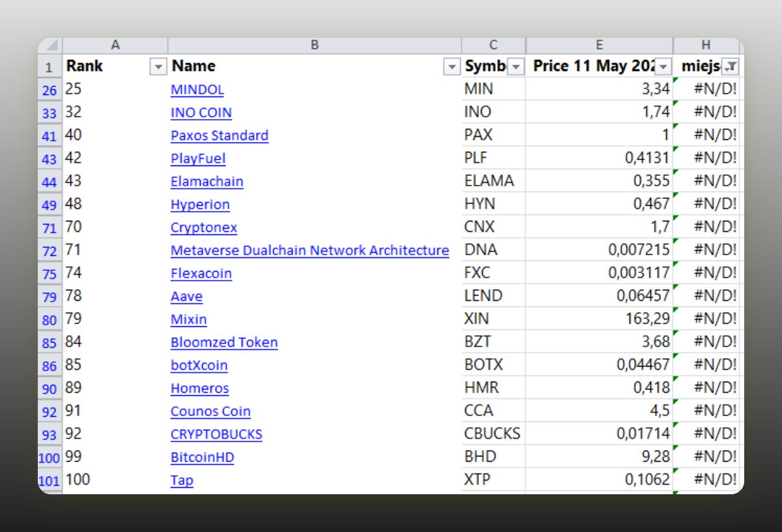Image resolution: width=782 pixels, height=532 pixels.
Task: Select the Rank header cell
Action: click(115, 66)
